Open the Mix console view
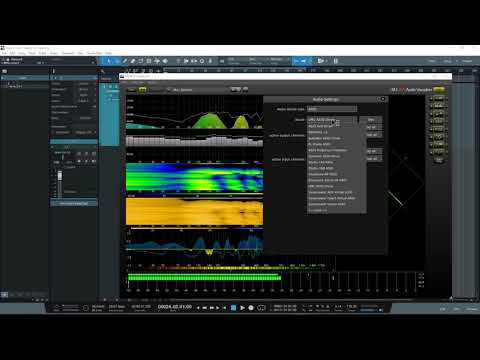Viewport: 480px width, 360px height. [x=457, y=309]
